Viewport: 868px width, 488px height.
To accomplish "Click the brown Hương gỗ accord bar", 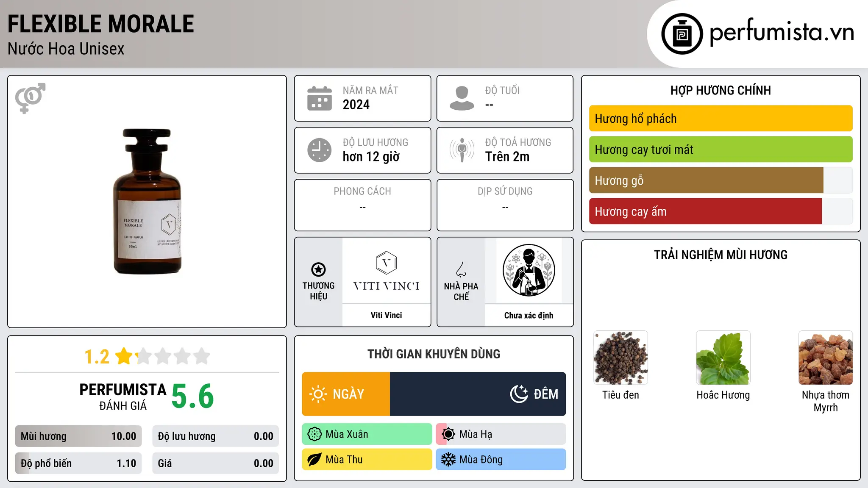I will (706, 180).
